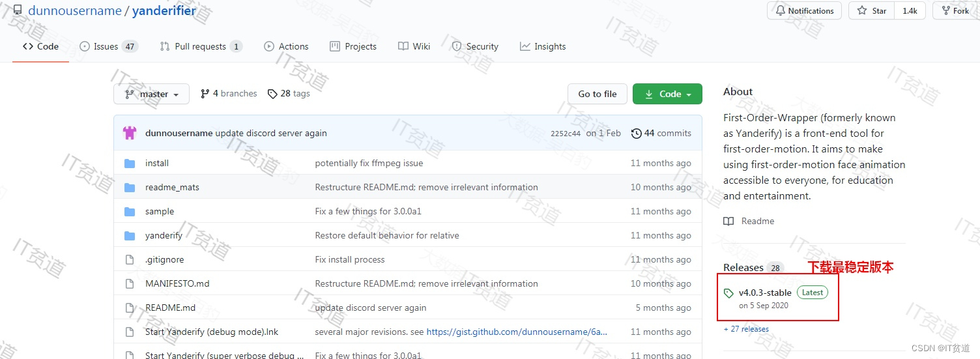Open commit message update discord server again
980x359 pixels.
(x=271, y=133)
